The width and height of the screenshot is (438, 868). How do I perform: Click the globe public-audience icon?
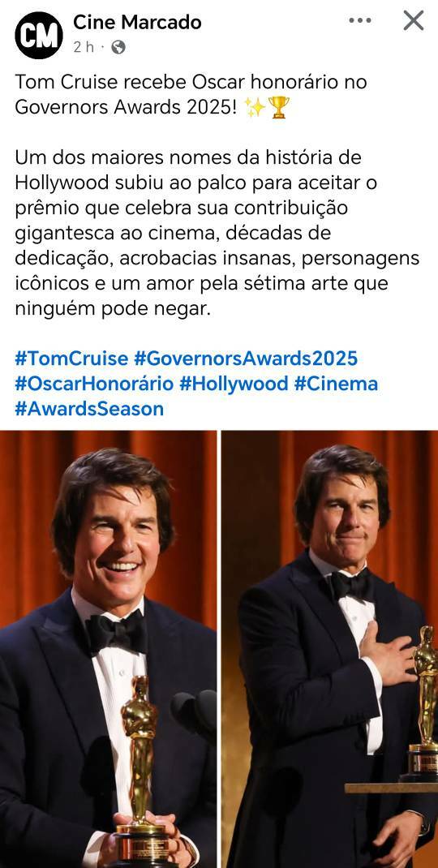pyautogui.click(x=118, y=48)
